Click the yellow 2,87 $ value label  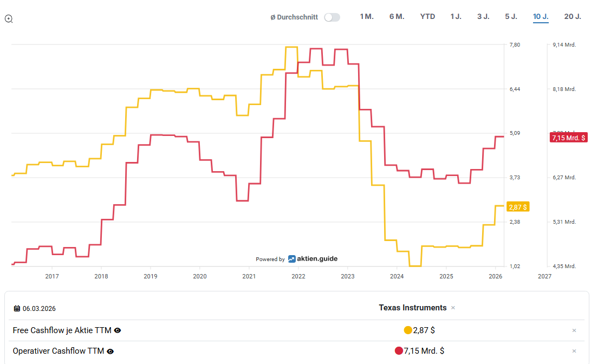(518, 207)
